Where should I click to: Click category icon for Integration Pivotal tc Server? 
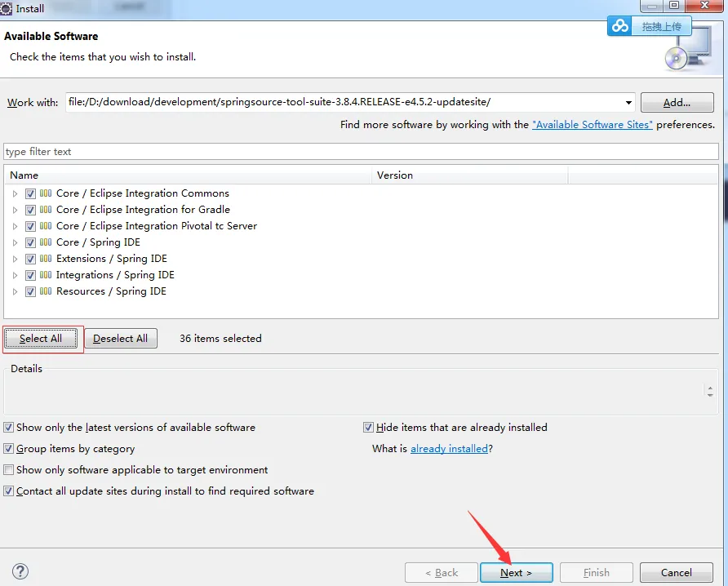pos(46,226)
